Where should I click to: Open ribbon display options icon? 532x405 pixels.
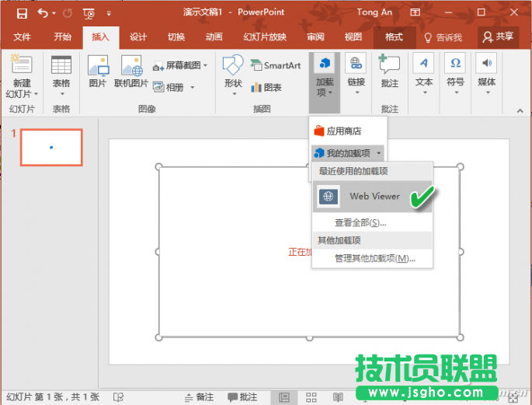tap(416, 12)
